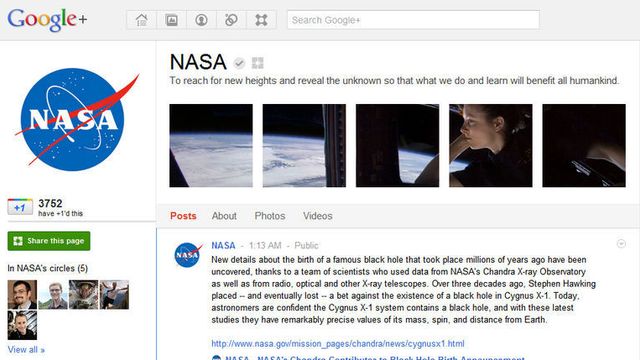The width and height of the screenshot is (640, 360).
Task: Open the nasa.gov cygnusx1.html link
Action: coord(338,344)
